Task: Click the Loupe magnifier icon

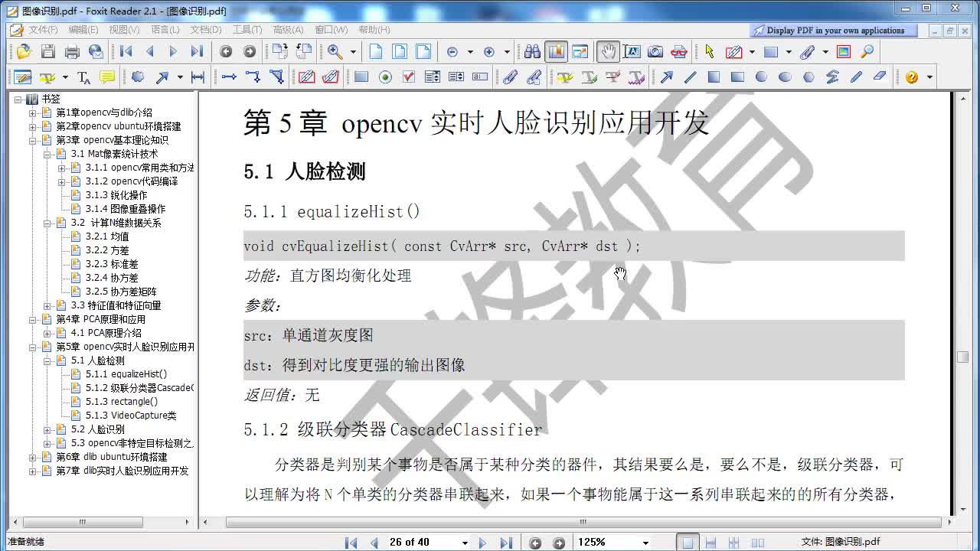Action: [x=867, y=52]
